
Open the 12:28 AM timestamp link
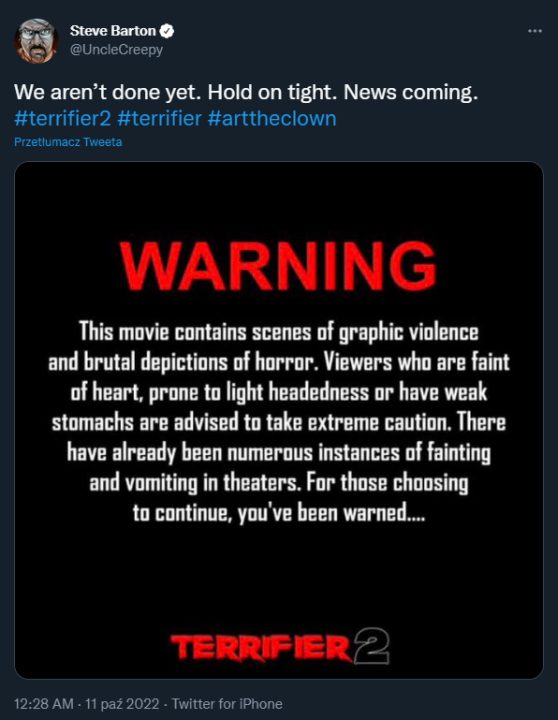tap(44, 704)
